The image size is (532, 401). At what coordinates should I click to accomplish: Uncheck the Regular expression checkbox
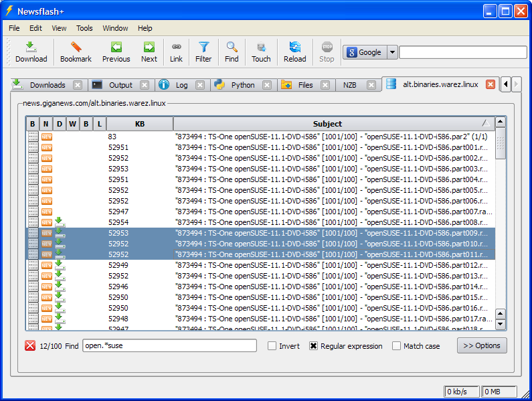[313, 346]
